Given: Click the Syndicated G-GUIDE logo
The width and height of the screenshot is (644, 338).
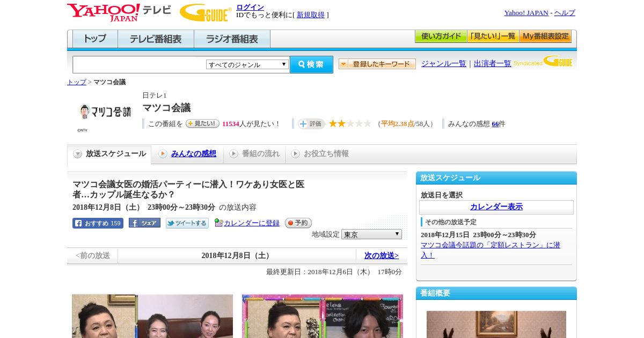Looking at the screenshot, I should tap(543, 62).
